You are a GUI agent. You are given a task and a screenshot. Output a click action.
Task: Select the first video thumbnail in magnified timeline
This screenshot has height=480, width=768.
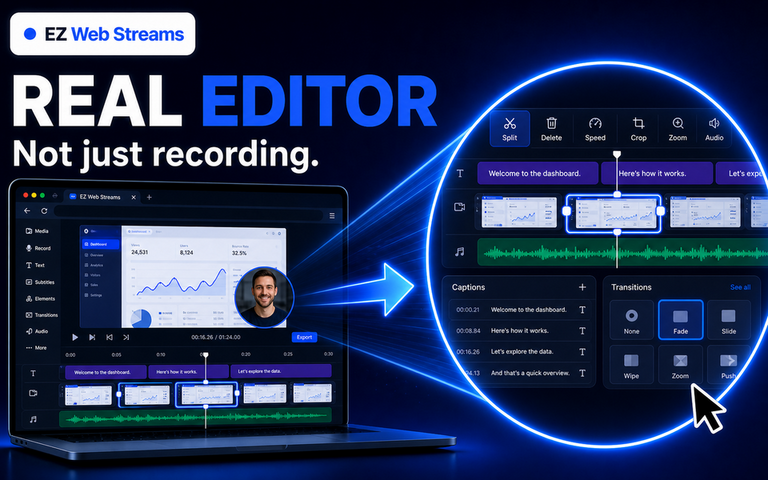point(519,213)
